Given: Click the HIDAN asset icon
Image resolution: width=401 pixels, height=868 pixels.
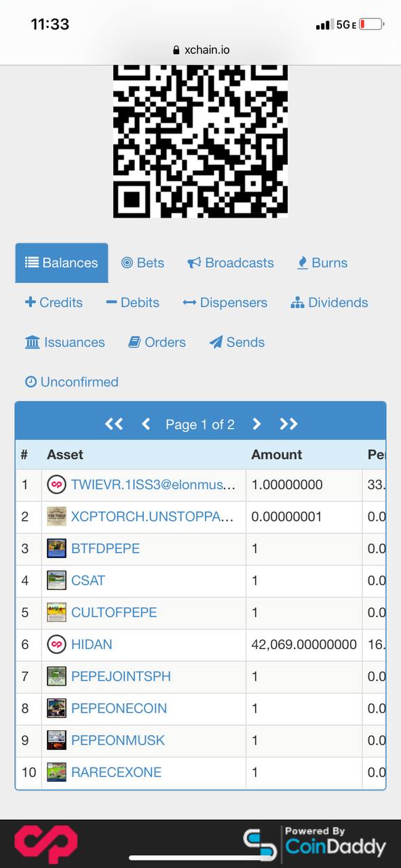Looking at the screenshot, I should (56, 644).
